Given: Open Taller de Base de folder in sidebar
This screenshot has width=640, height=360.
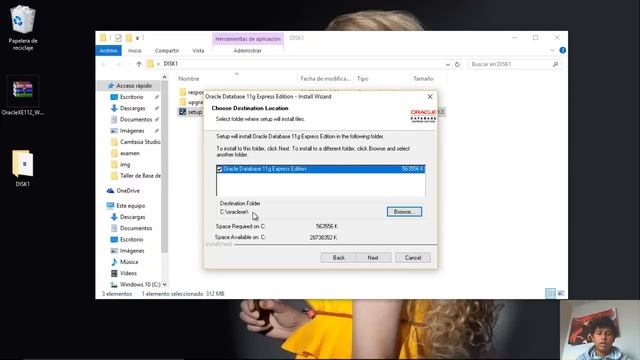Looking at the screenshot, I should pyautogui.click(x=136, y=176).
